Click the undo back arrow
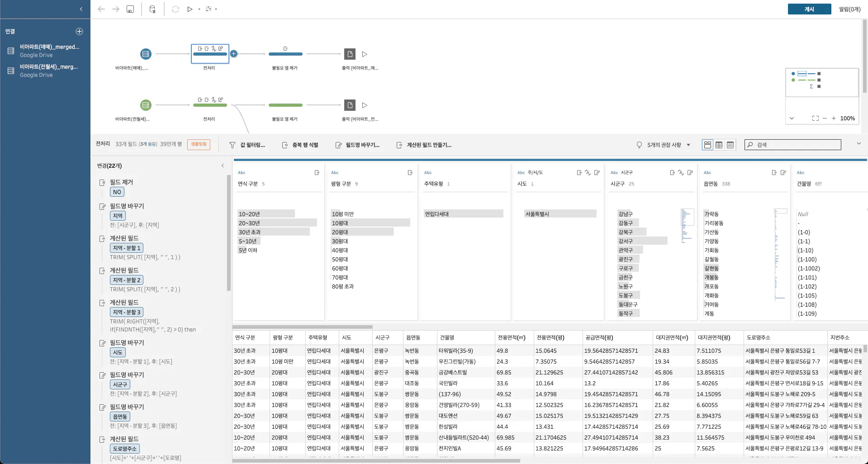This screenshot has width=868, height=464. tap(101, 9)
